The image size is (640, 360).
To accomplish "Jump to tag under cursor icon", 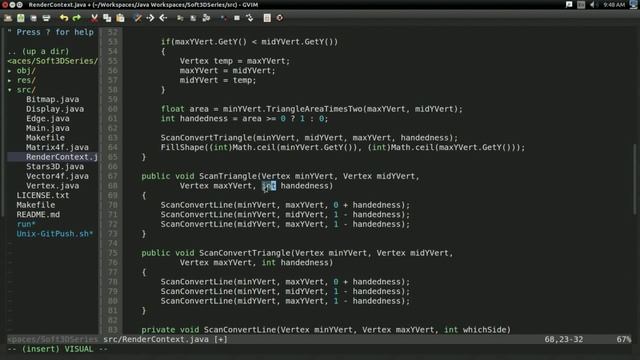I will tap(249, 18).
